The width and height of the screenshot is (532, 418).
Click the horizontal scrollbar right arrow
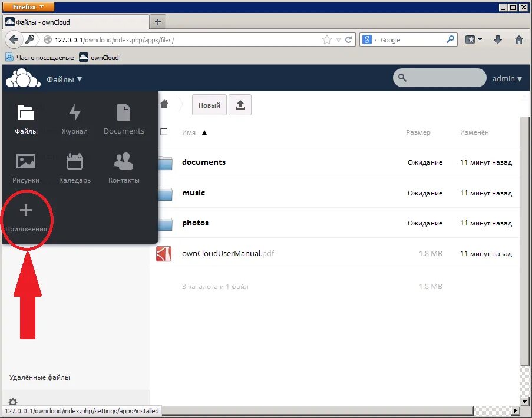516,410
